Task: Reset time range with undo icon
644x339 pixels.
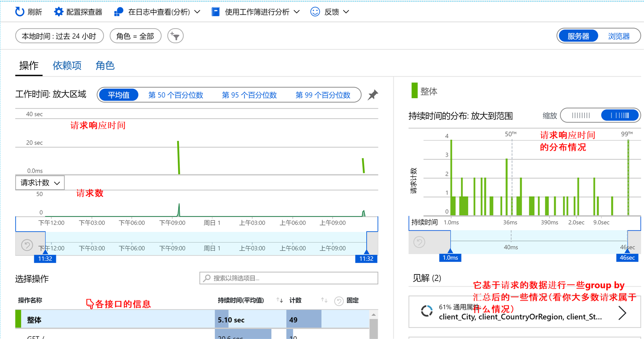Action: 27,245
